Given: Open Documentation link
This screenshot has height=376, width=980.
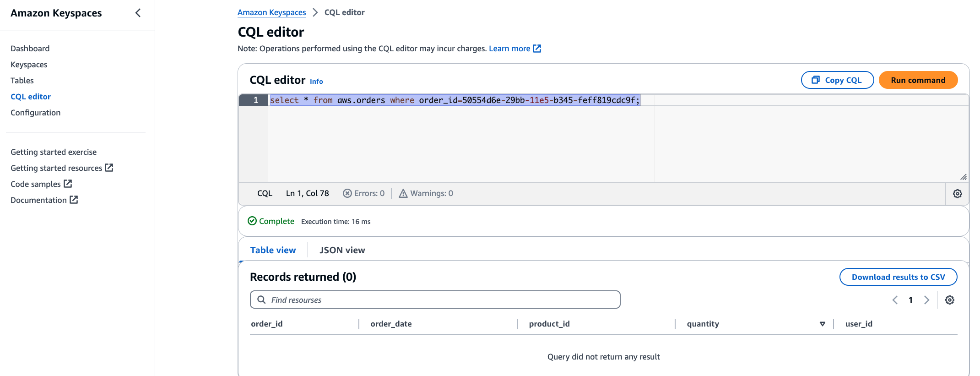Looking at the screenshot, I should 38,200.
